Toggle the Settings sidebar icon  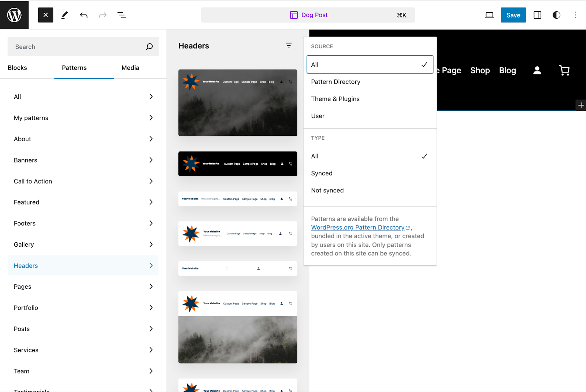[x=537, y=15]
